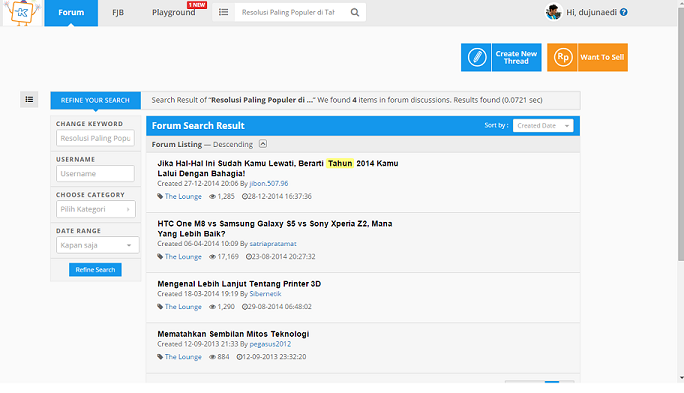This screenshot has height=393, width=684.
Task: Click the scrollbar down arrow
Action: [x=681, y=378]
